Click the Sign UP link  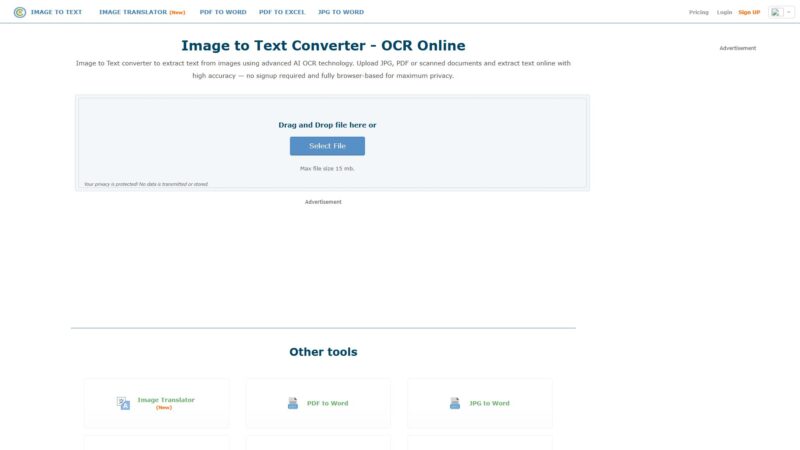click(x=749, y=12)
